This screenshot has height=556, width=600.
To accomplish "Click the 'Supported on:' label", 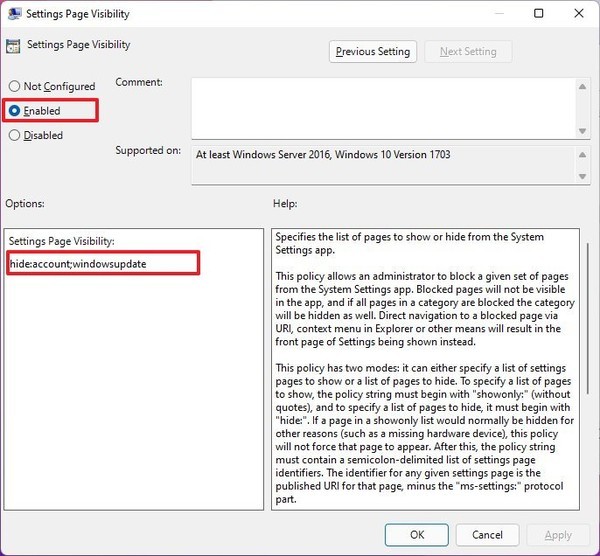I will [x=148, y=150].
